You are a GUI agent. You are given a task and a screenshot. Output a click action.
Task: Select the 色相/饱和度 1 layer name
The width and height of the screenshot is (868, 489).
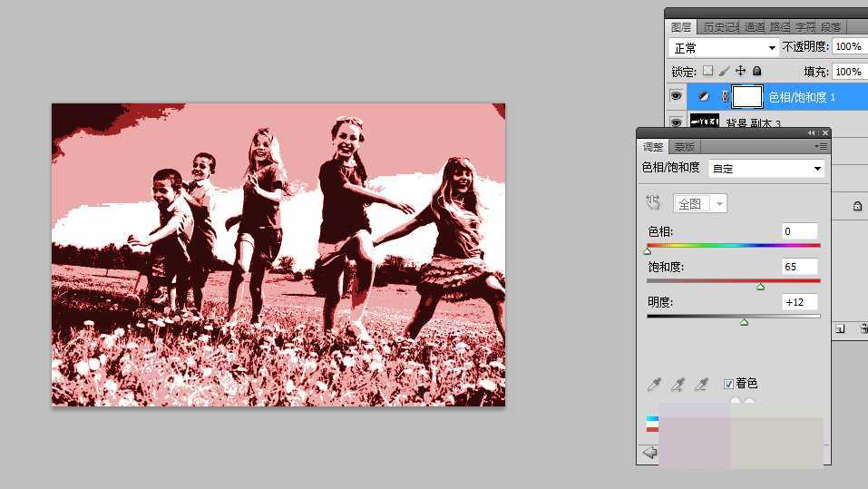[802, 97]
